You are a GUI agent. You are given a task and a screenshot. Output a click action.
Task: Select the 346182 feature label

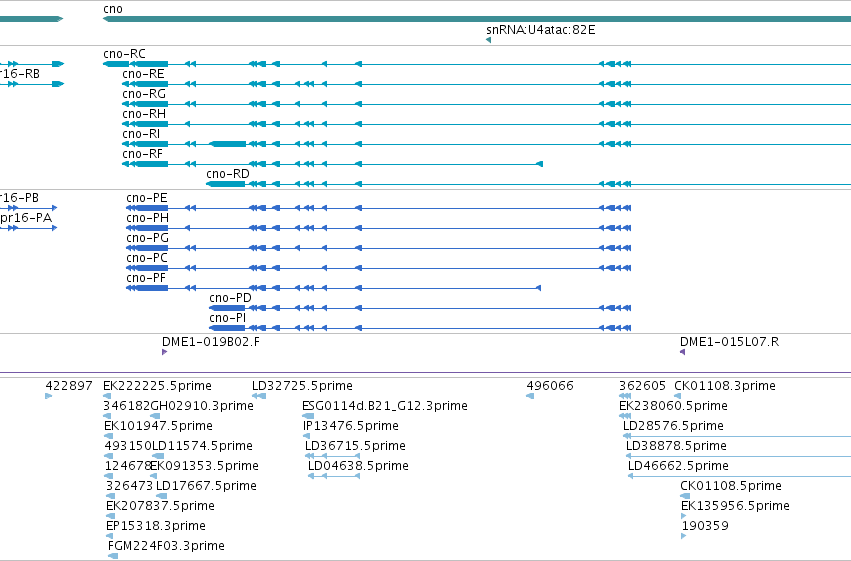(x=126, y=406)
